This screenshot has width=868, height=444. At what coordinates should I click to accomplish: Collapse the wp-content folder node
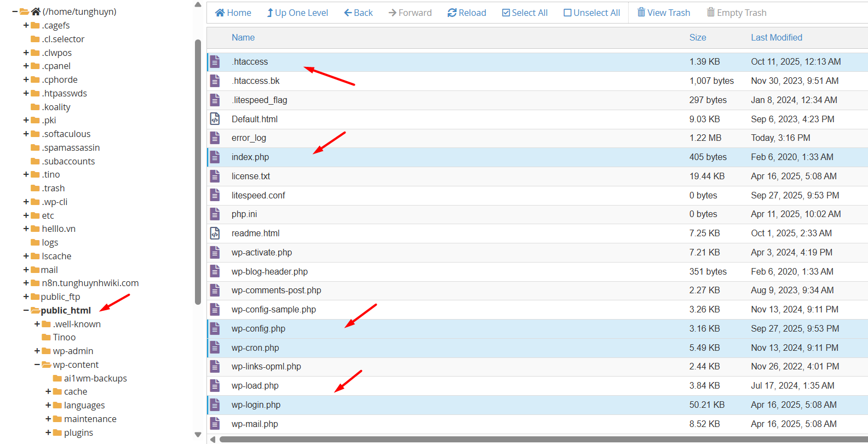click(x=37, y=365)
